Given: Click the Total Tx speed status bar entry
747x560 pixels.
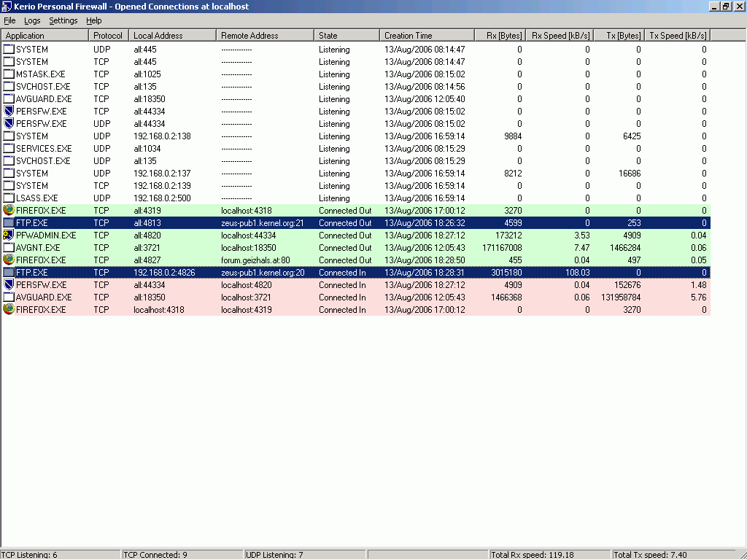Looking at the screenshot, I should click(673, 555).
